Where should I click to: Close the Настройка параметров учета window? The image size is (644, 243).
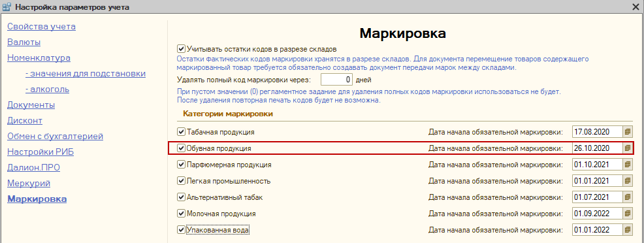(x=636, y=7)
